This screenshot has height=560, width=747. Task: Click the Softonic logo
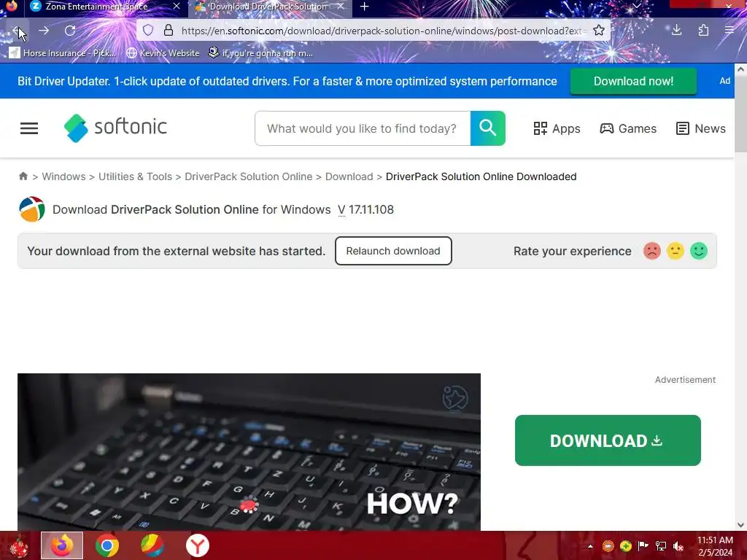coord(115,128)
